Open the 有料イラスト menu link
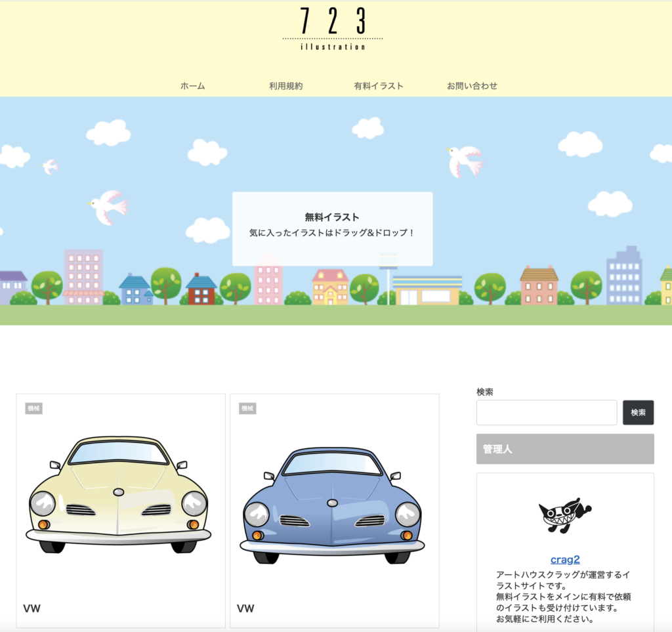 coord(378,86)
